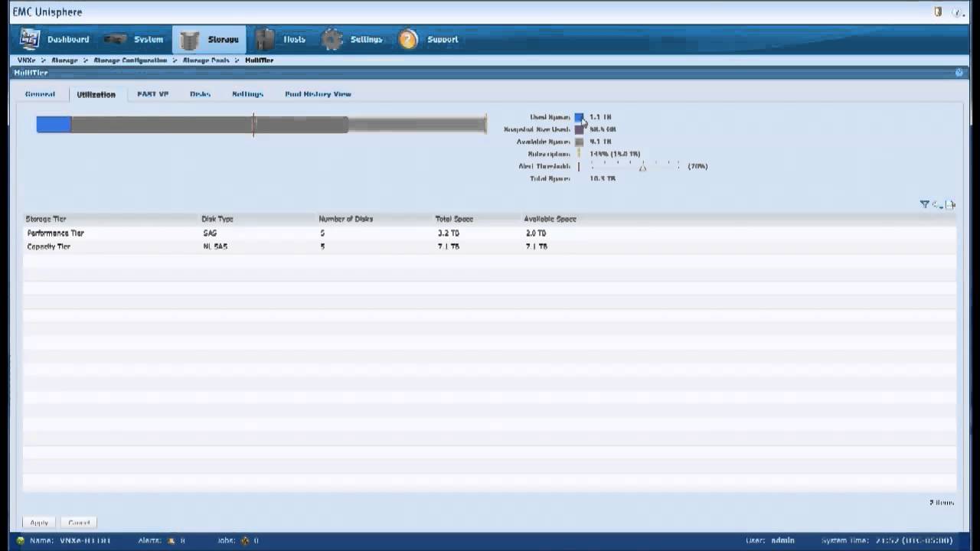Go to Storage Pools in the breadcrumb
Viewport: 980px width, 551px height.
click(206, 60)
